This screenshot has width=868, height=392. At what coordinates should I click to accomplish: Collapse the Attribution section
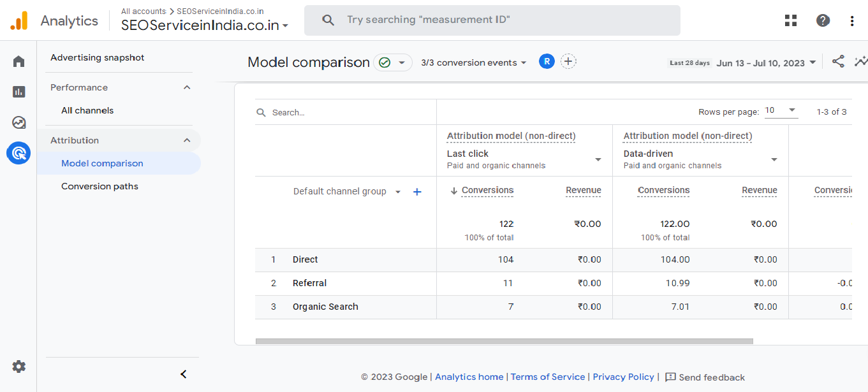187,140
